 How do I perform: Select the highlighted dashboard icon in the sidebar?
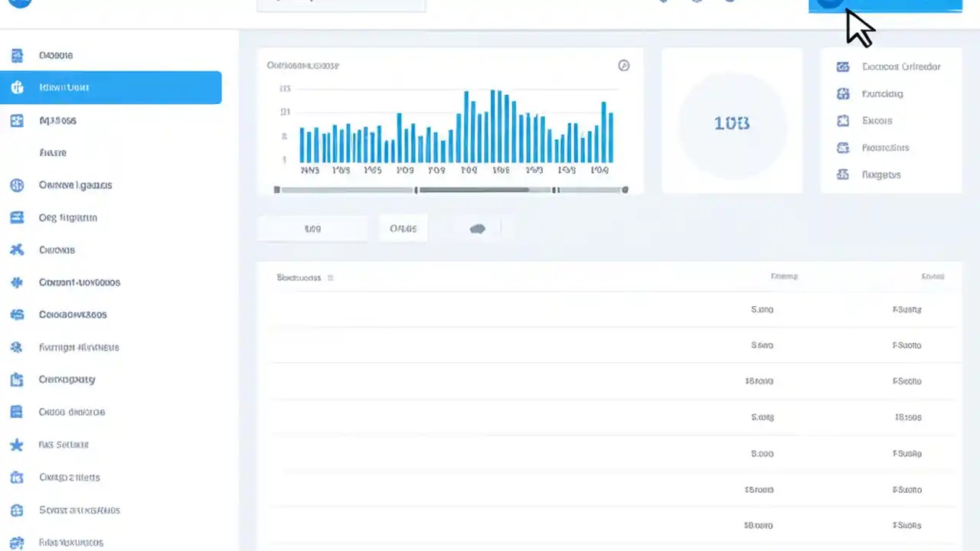(x=17, y=87)
